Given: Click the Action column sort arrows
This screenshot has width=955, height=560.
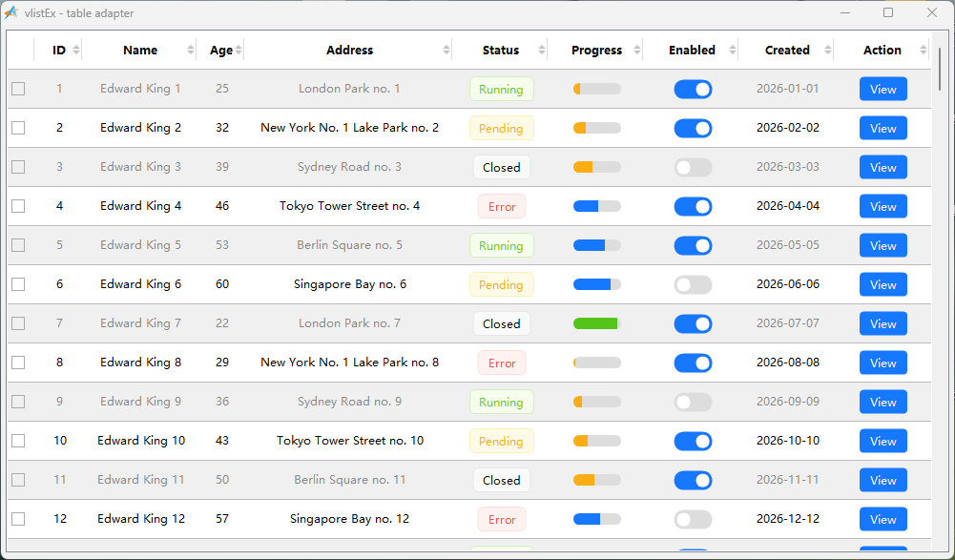Looking at the screenshot, I should (924, 50).
